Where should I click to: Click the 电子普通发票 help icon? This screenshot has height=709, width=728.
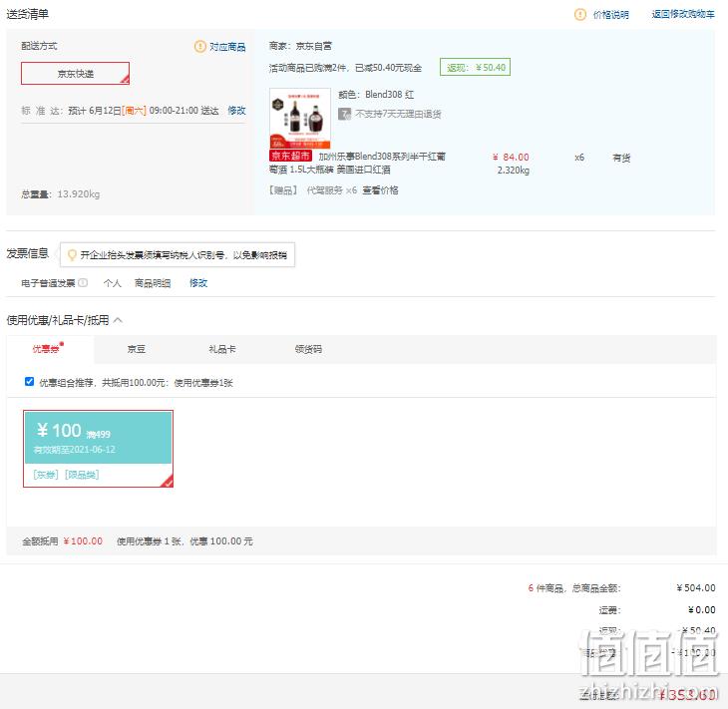click(83, 283)
